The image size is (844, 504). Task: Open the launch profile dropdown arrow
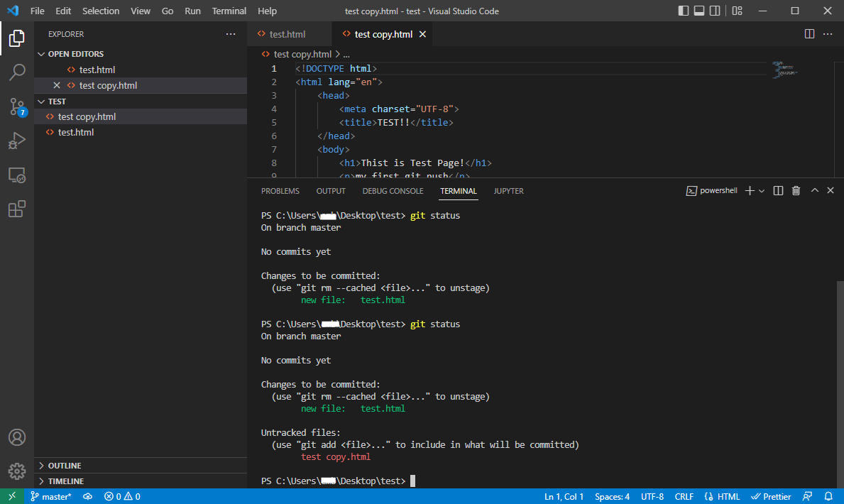click(762, 191)
